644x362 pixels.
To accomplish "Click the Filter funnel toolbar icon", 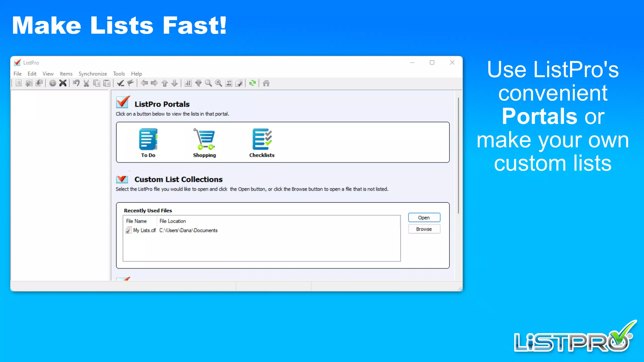I will 198,83.
